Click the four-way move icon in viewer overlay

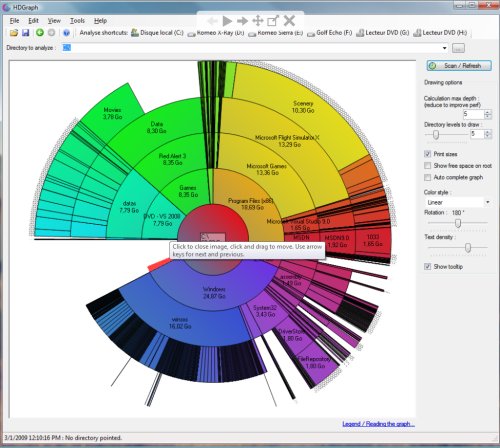pyautogui.click(x=258, y=21)
